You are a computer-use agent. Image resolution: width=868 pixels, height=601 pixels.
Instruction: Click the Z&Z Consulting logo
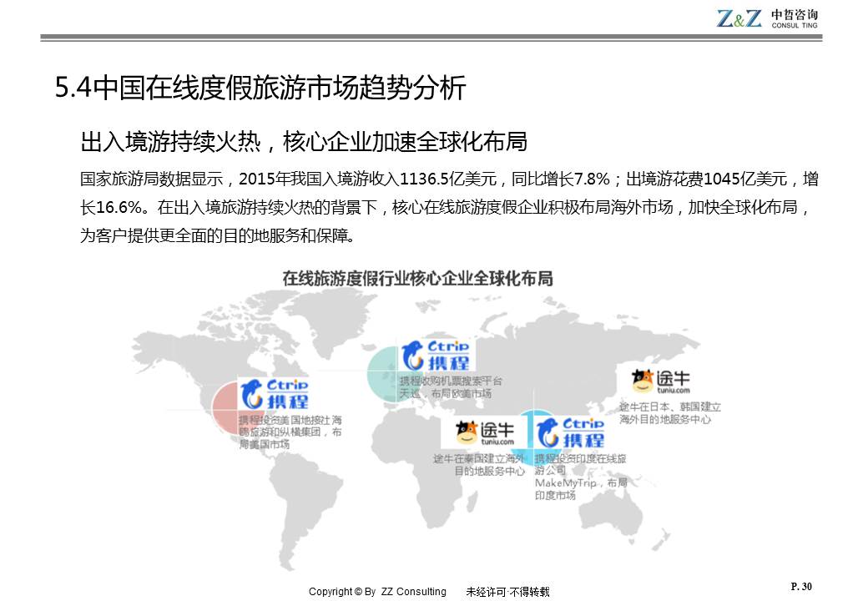(x=767, y=18)
